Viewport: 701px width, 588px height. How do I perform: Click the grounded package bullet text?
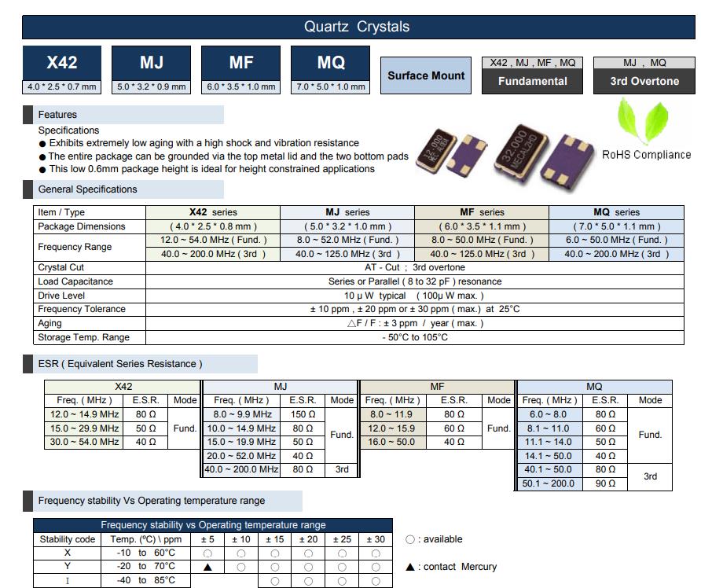[228, 156]
